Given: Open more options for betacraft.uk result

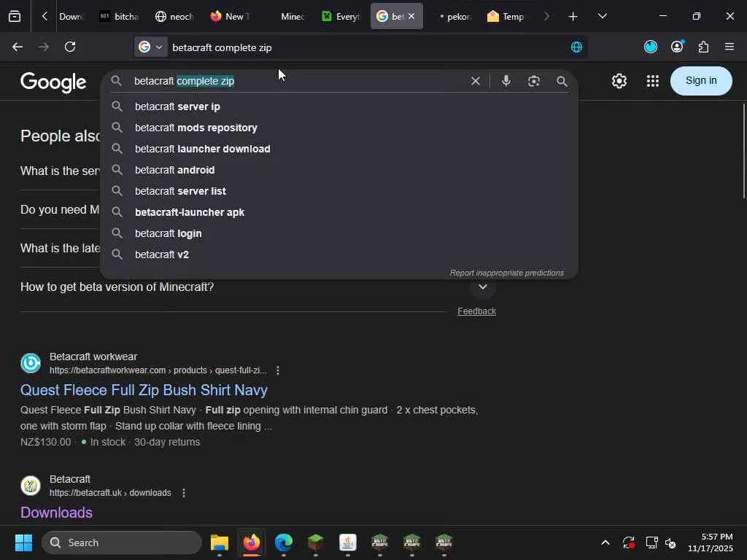Looking at the screenshot, I should click(184, 493).
